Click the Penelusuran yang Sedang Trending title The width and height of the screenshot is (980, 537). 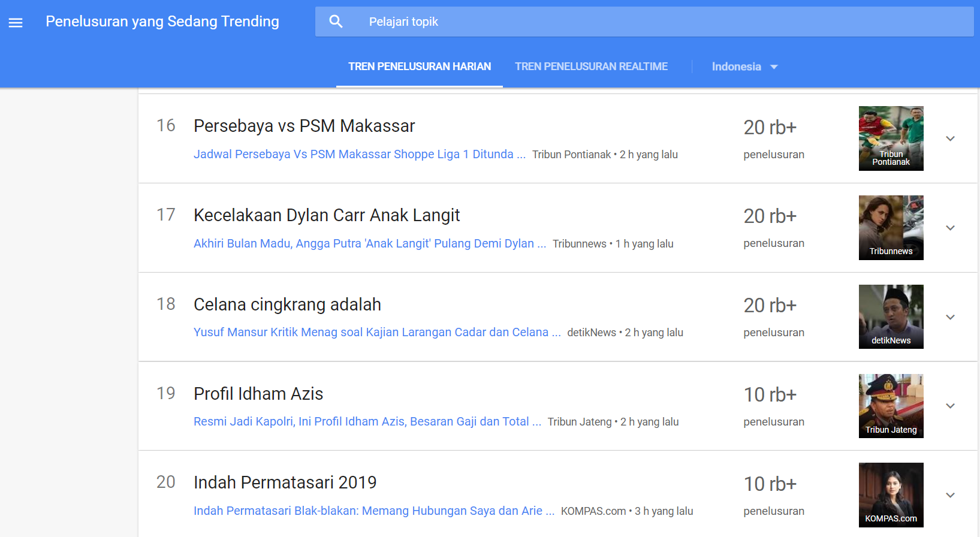pos(162,22)
